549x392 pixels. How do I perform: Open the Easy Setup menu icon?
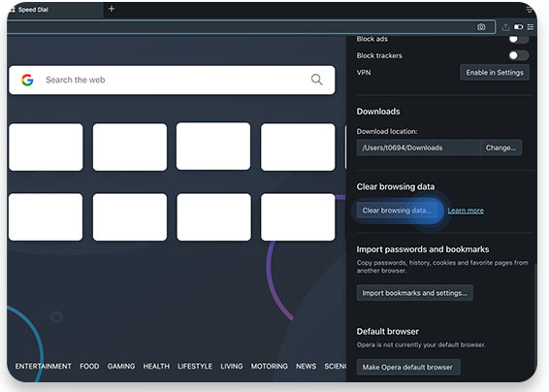pos(531,27)
